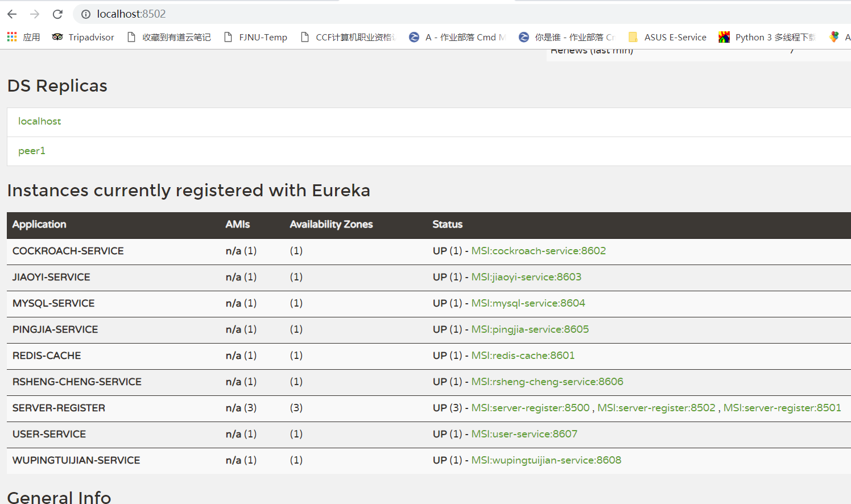Open MSI:server-register:8500 instance link
Image resolution: width=851 pixels, height=504 pixels.
point(531,408)
